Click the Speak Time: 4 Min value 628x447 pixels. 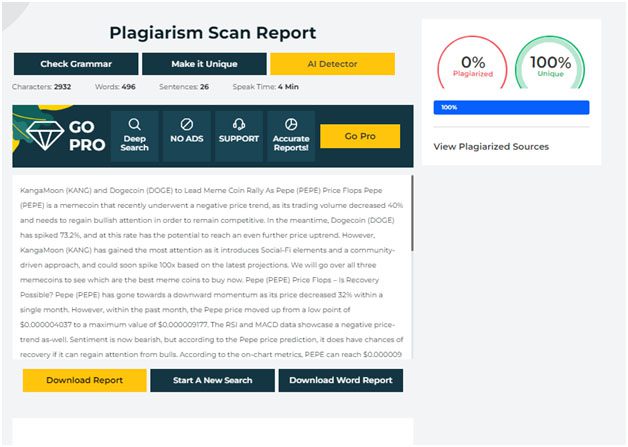coord(266,87)
